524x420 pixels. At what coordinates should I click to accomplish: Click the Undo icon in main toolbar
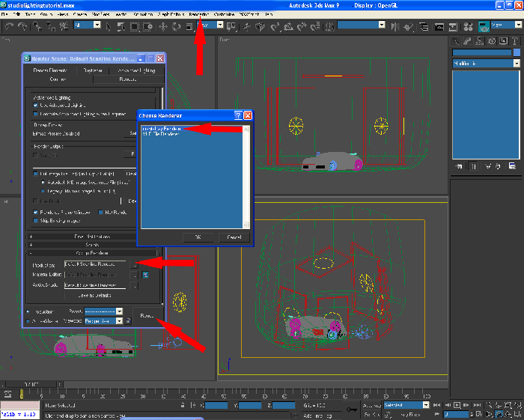coord(9,25)
